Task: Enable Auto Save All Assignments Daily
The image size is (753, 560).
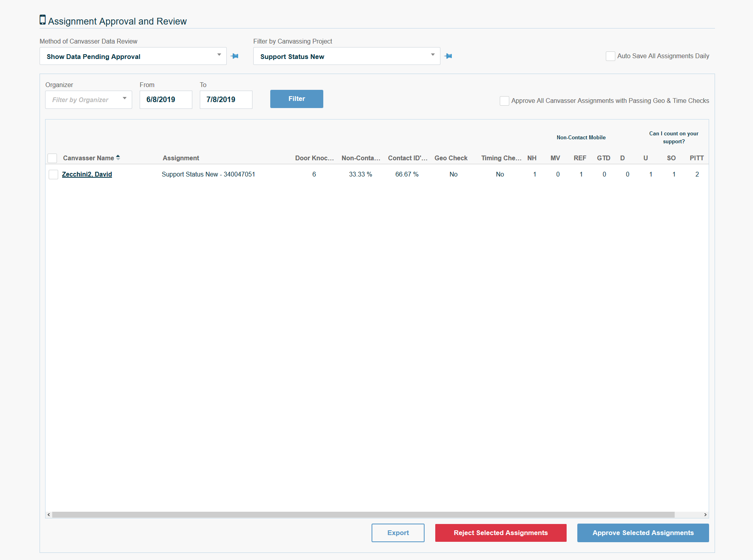Action: point(610,56)
